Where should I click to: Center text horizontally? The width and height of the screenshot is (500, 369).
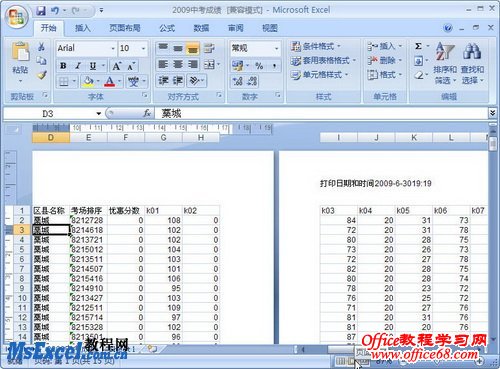click(178, 64)
